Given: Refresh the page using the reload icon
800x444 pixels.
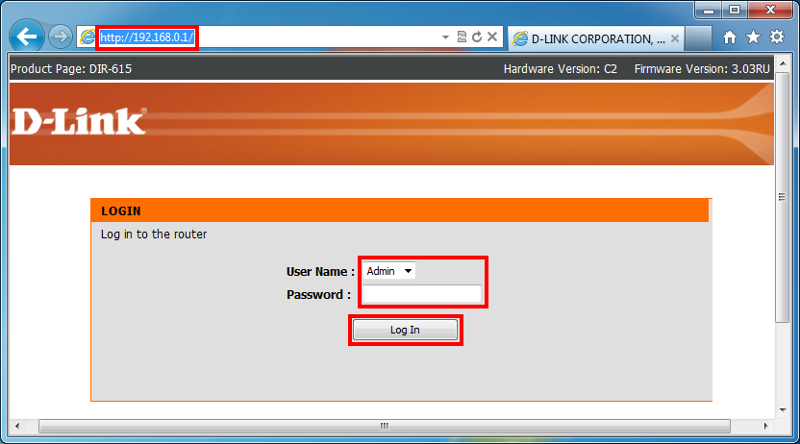Looking at the screenshot, I should tap(477, 37).
